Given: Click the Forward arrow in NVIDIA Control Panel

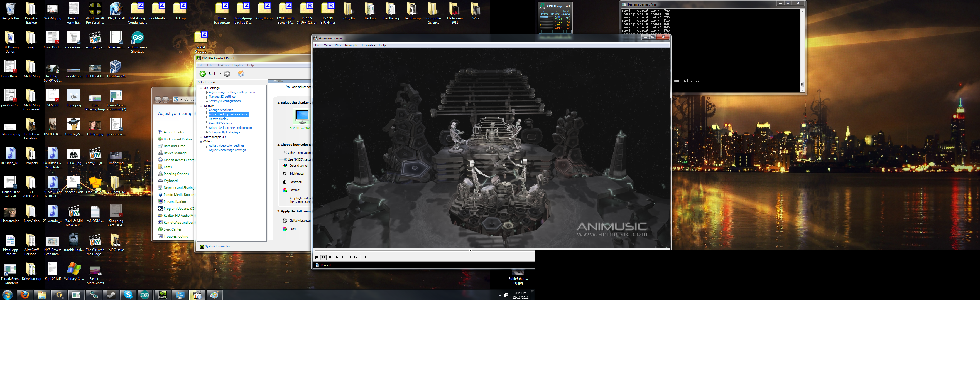Looking at the screenshot, I should 227,74.
